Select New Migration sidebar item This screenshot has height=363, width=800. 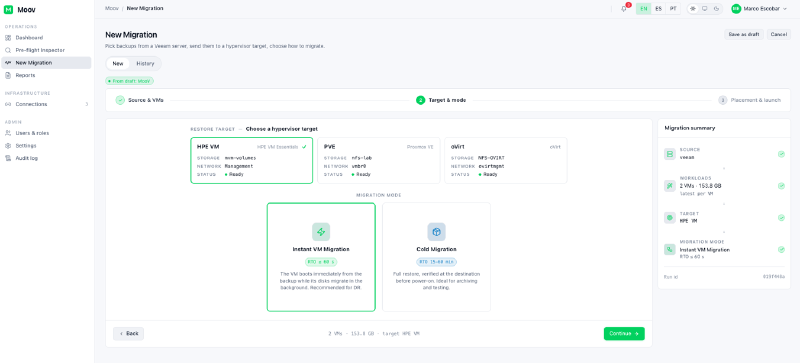46,63
